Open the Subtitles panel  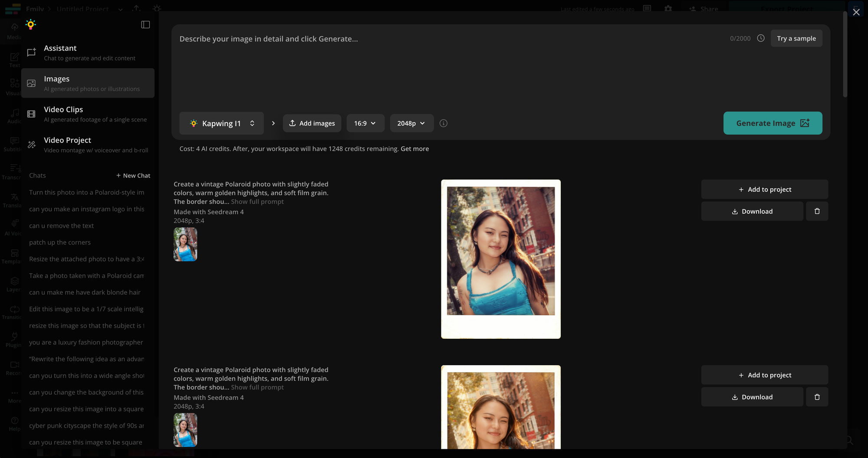13,143
